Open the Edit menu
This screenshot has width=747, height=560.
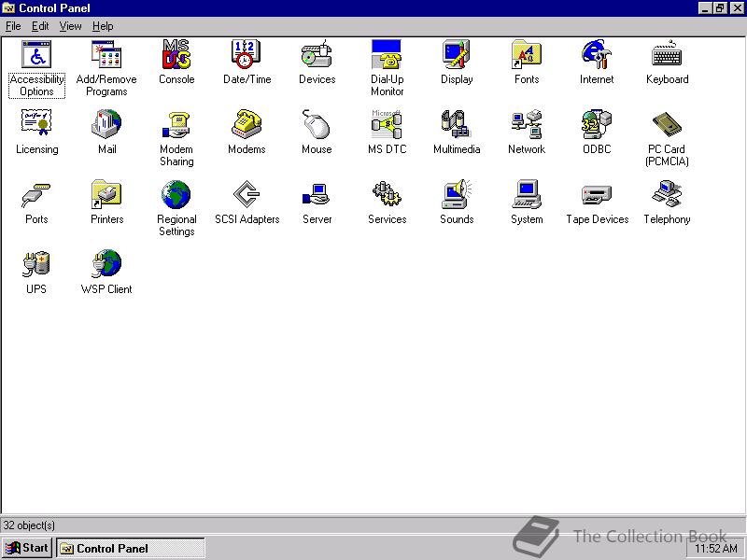pos(40,26)
